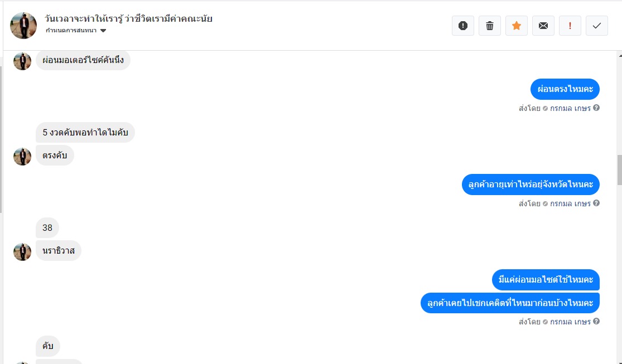The image size is (622, 364).
Task: Click help icon under ผ่อนตรงไหมคะ message
Action: (596, 108)
